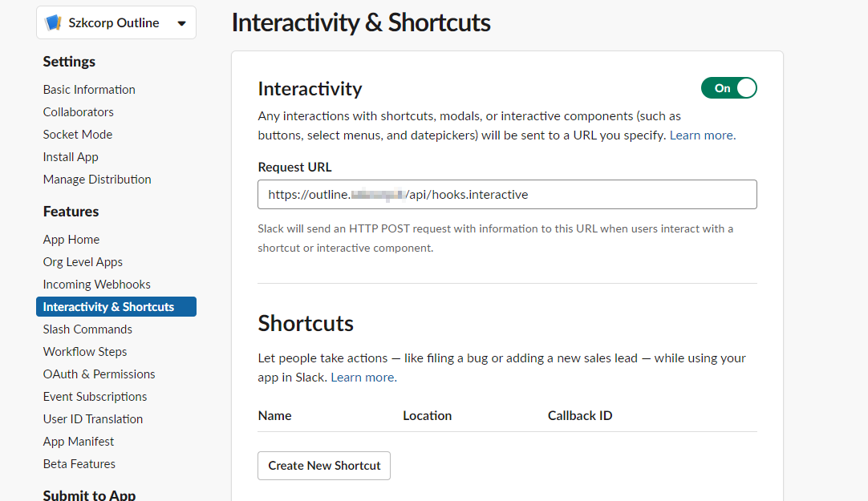
Task: Open Beta Features page
Action: (x=79, y=464)
